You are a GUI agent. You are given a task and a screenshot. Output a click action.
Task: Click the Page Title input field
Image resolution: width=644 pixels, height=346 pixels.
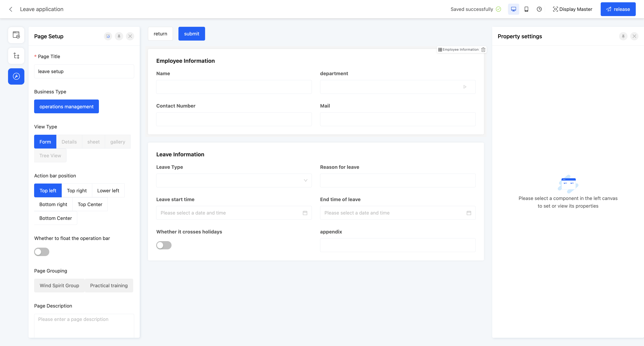click(84, 71)
